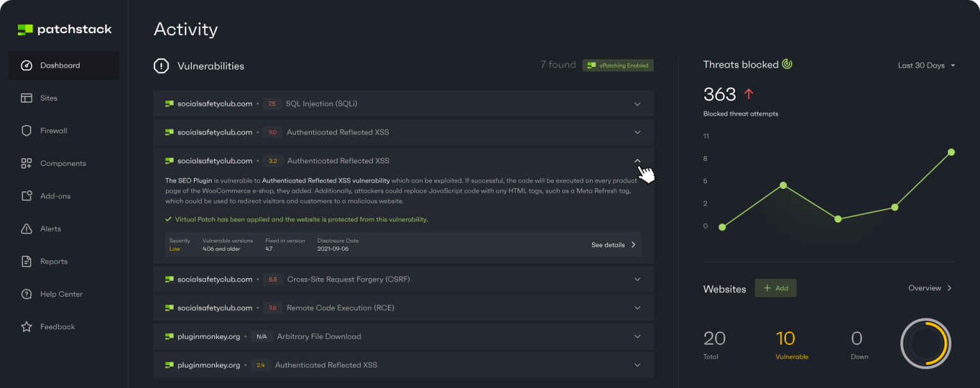Click the Patchstack logo
980x388 pixels.
coord(64,29)
